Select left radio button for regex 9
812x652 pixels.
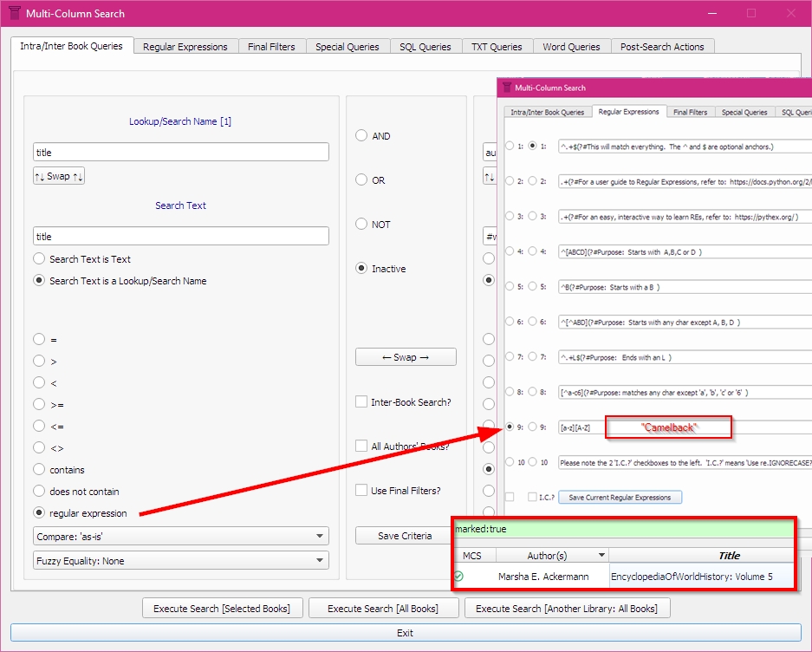coord(510,427)
